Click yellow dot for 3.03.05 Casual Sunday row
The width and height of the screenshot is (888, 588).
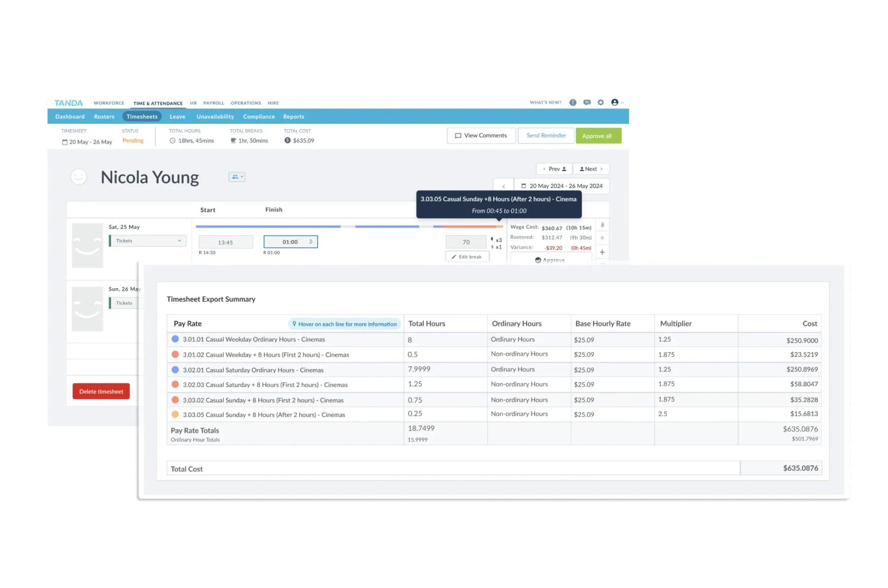point(175,414)
